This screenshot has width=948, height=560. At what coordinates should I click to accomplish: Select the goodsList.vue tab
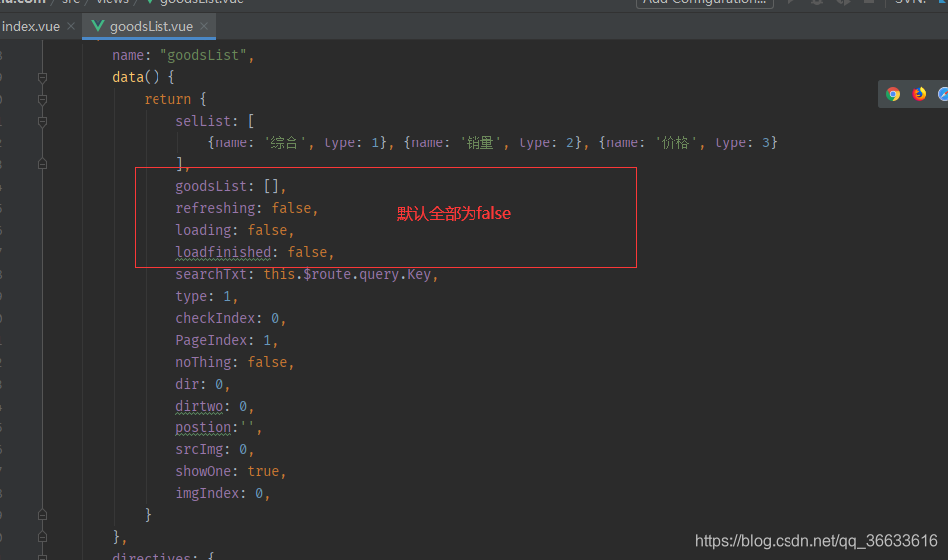coord(152,27)
